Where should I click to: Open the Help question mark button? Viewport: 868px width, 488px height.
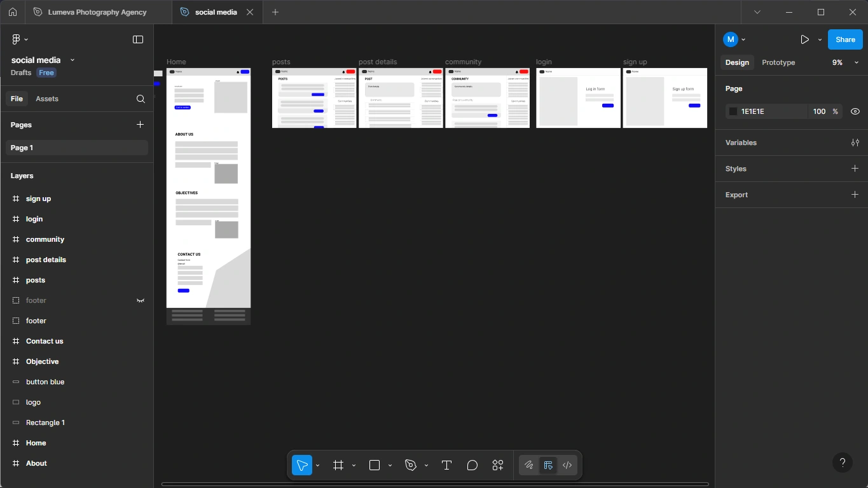(x=843, y=463)
